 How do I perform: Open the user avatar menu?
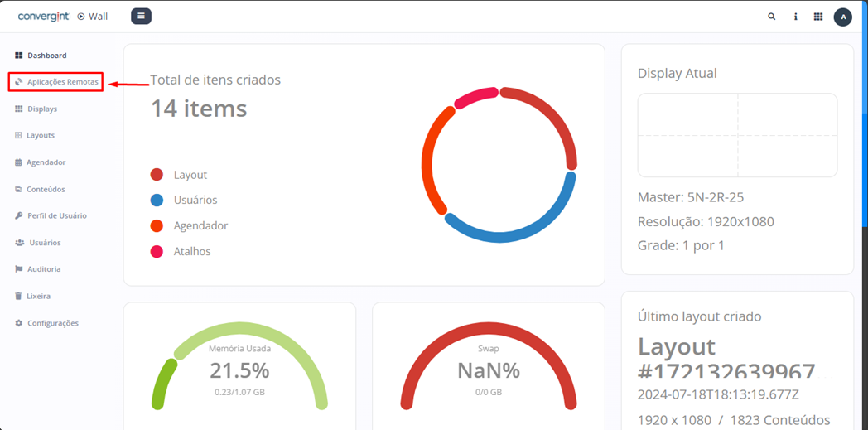click(842, 17)
